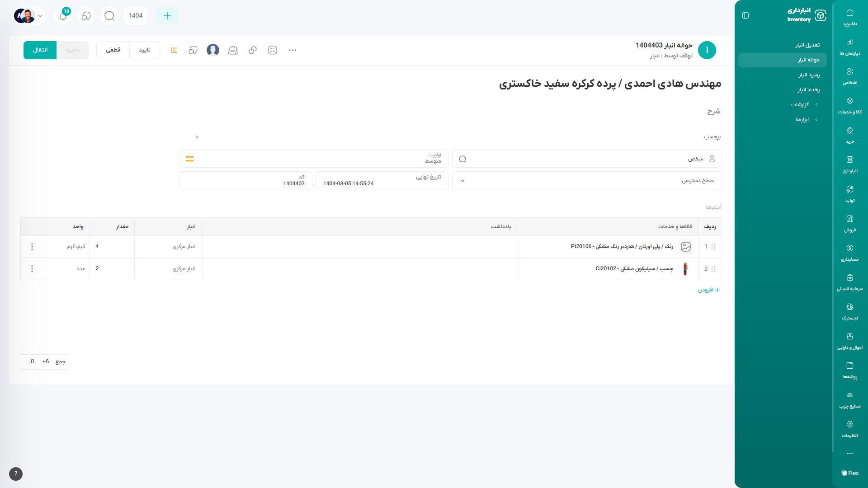
Task: Click the link chain icon in toolbar
Action: point(253,50)
